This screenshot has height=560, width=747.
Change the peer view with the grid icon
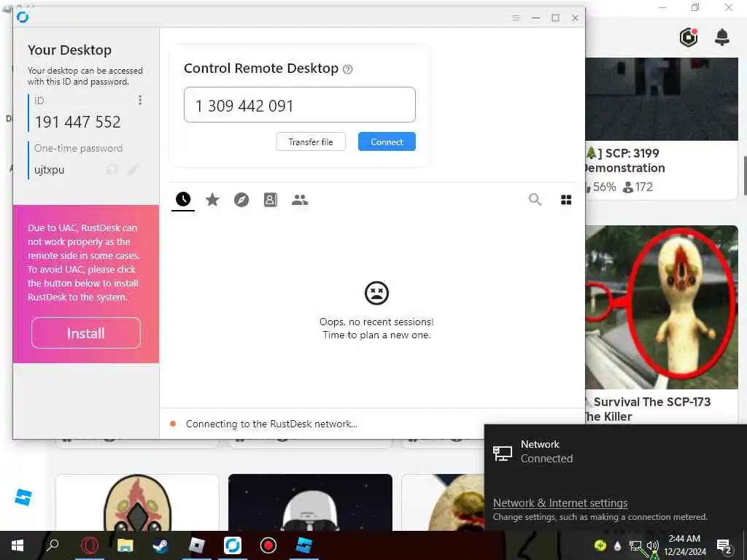tap(566, 200)
